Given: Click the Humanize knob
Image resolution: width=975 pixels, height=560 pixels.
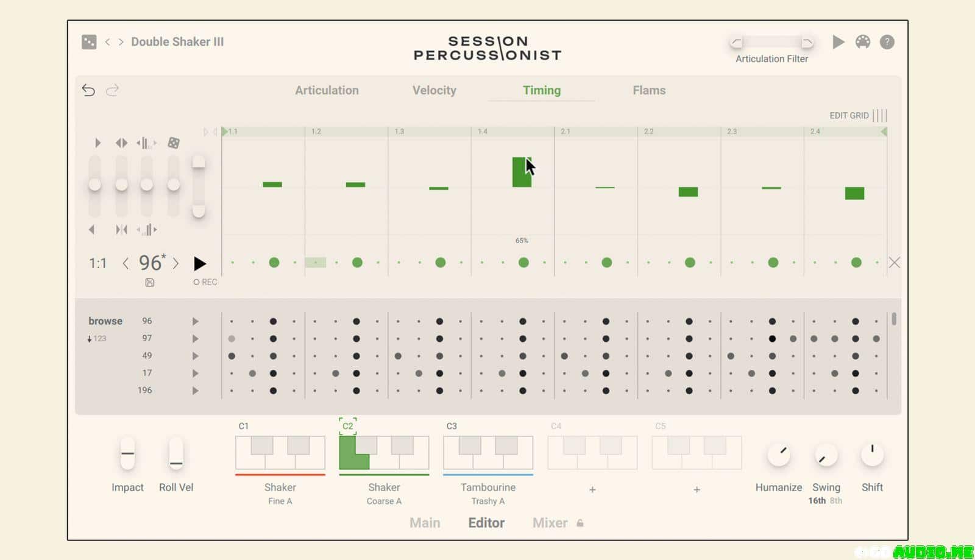Looking at the screenshot, I should coord(779,455).
